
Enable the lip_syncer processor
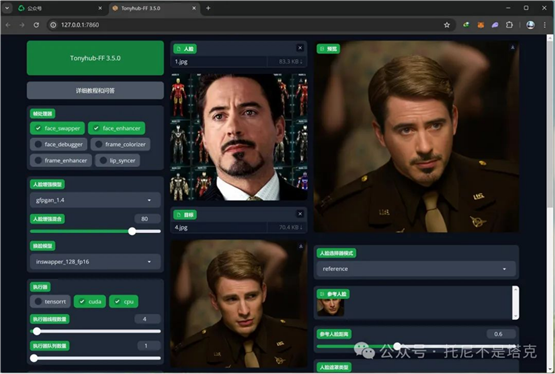[x=118, y=160]
